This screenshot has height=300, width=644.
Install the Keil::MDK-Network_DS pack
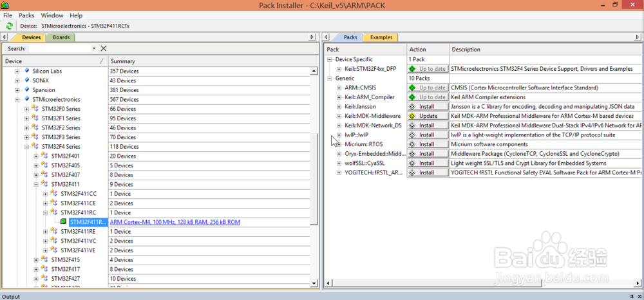(x=428, y=126)
